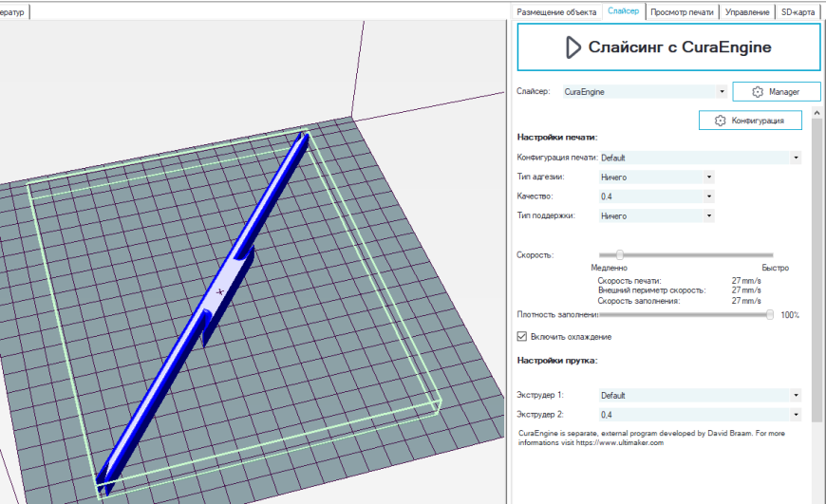Switch to Размещение объекта tab
826x504 pixels.
[555, 11]
